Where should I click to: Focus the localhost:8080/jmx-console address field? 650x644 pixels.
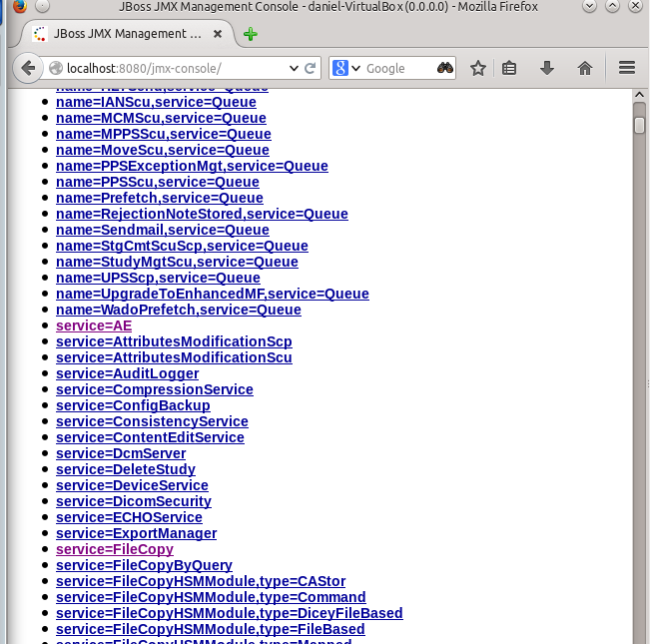pos(176,68)
